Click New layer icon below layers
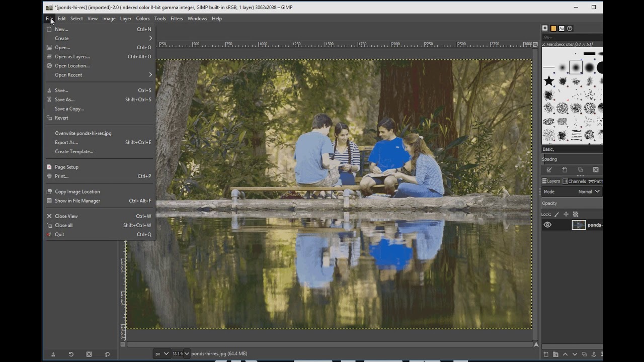Image resolution: width=644 pixels, height=362 pixels. [546, 354]
